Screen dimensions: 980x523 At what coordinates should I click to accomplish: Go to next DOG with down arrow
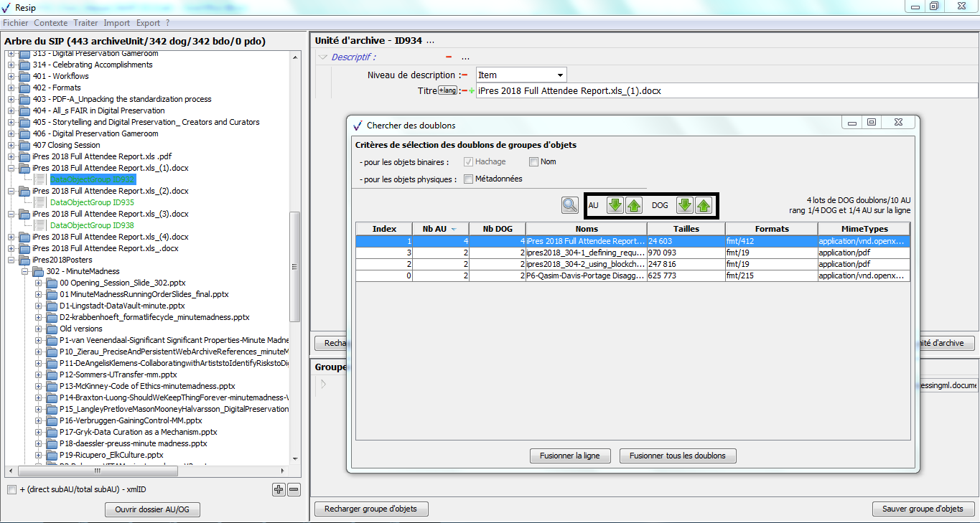685,205
